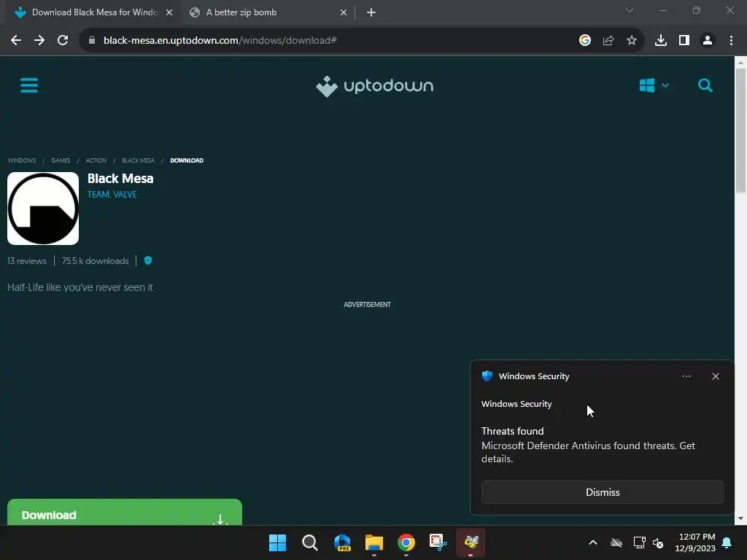
Task: Click the scrollbar down arrow
Action: (740, 519)
